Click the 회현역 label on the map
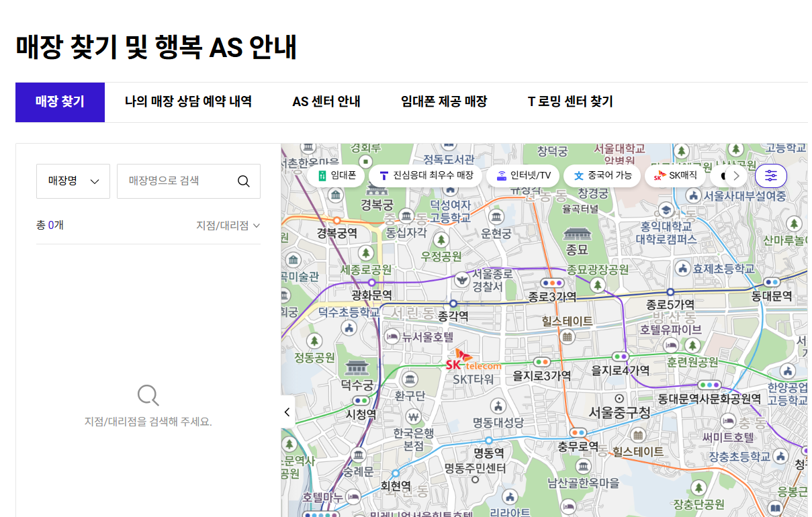This screenshot has width=812, height=517. coord(396,485)
